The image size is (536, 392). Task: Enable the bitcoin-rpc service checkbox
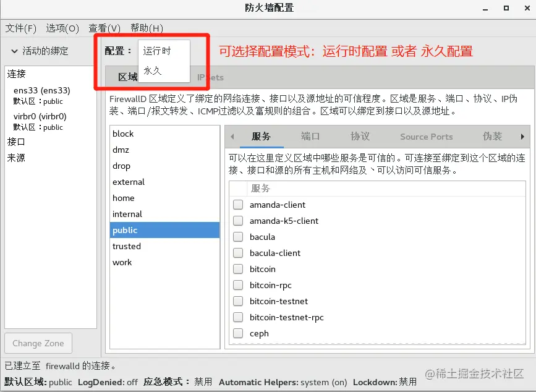(x=238, y=285)
